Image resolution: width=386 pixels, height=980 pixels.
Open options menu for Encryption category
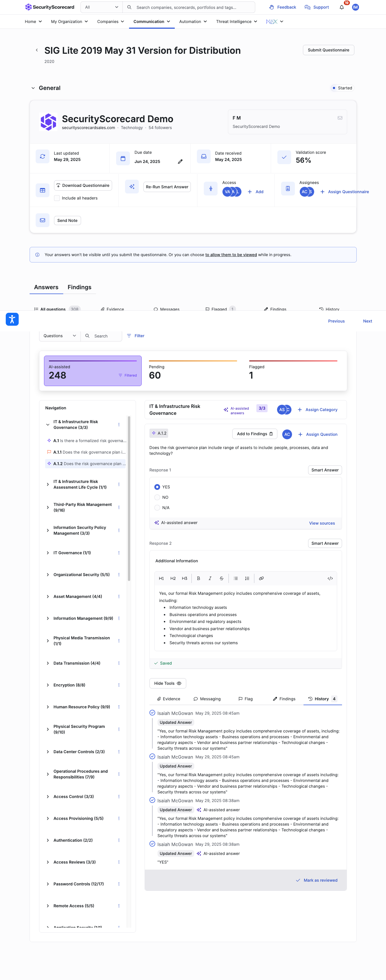119,685
